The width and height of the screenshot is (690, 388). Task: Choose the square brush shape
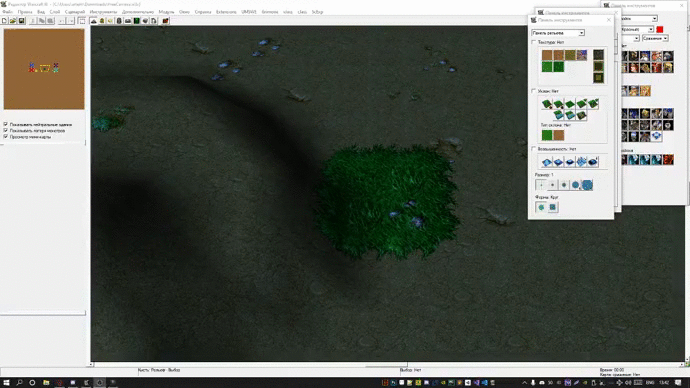click(553, 207)
